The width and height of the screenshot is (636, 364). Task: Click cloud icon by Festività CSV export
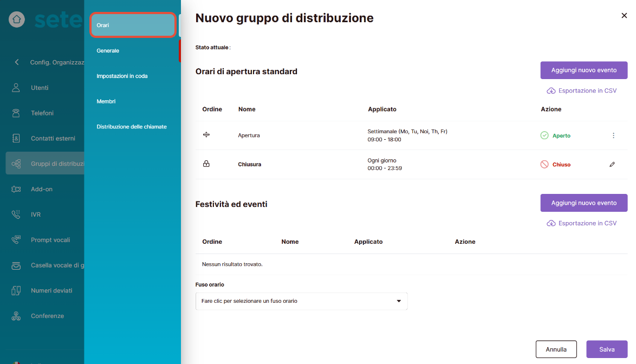pyautogui.click(x=551, y=223)
